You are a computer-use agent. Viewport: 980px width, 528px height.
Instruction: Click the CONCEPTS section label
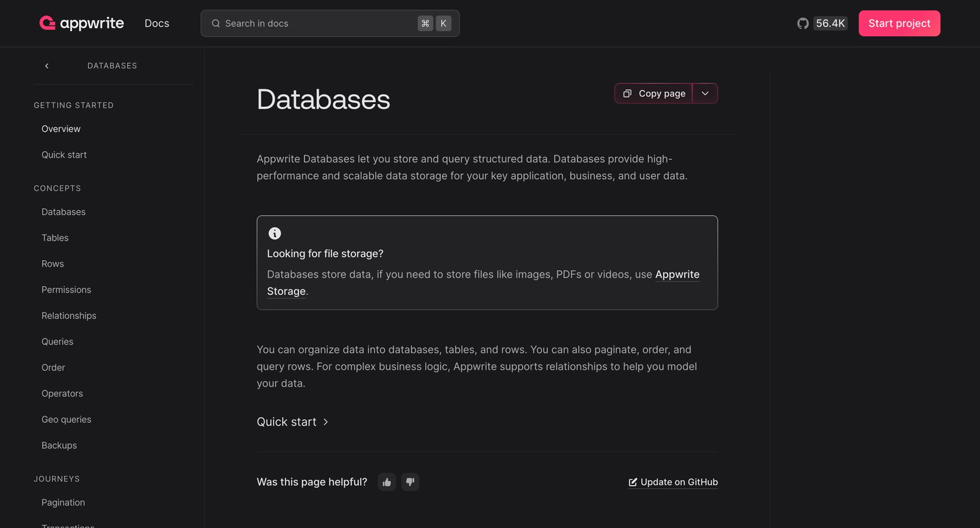(57, 188)
